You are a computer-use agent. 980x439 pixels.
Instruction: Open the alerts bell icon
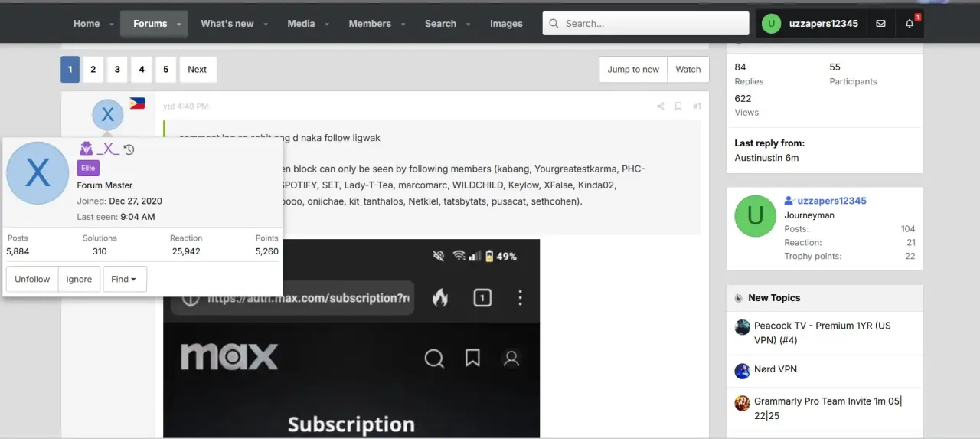click(910, 24)
